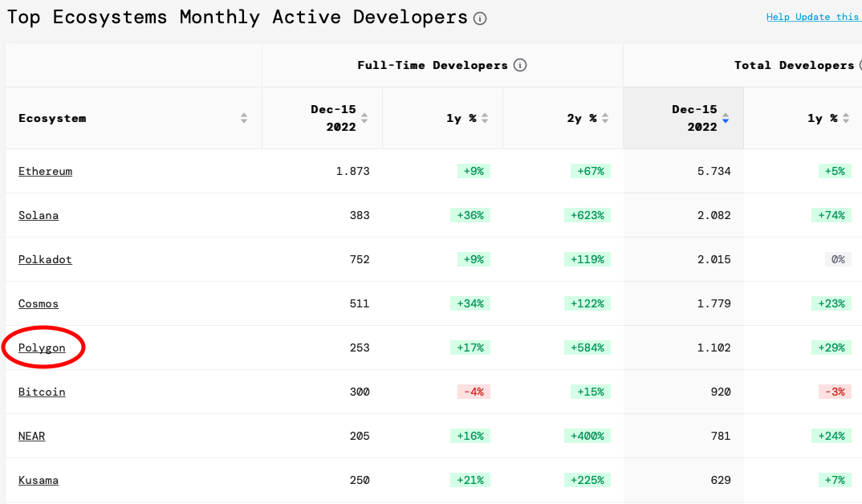Click Solana's +623% two-year badge
The image size is (862, 504).
[x=588, y=215]
